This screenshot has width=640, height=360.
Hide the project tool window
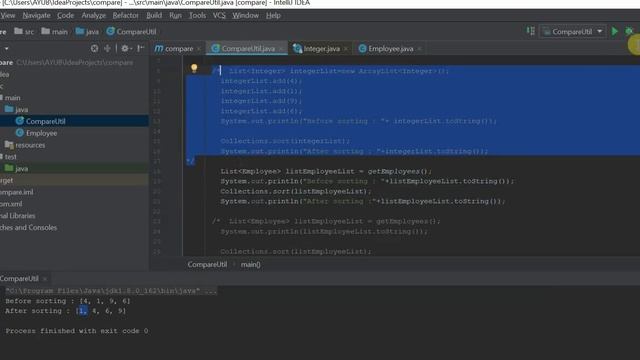[x=141, y=48]
